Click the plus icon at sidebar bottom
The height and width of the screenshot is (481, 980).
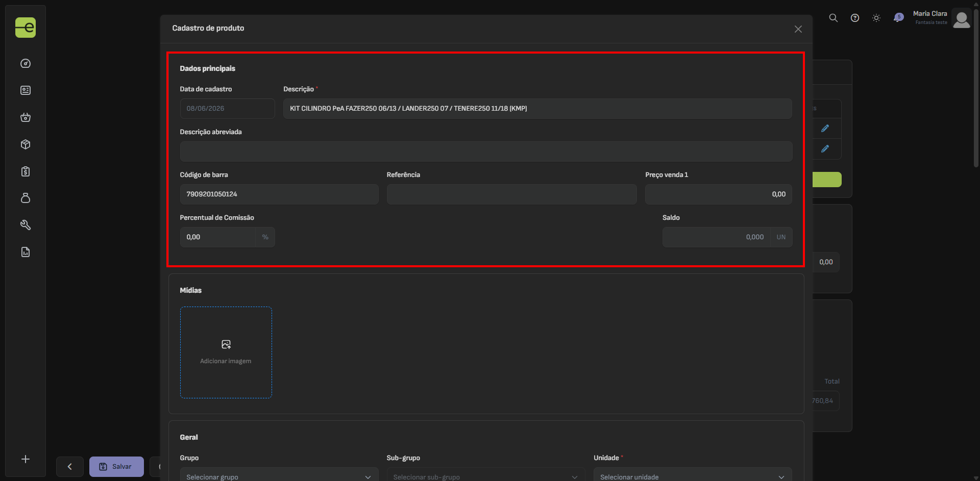click(26, 459)
